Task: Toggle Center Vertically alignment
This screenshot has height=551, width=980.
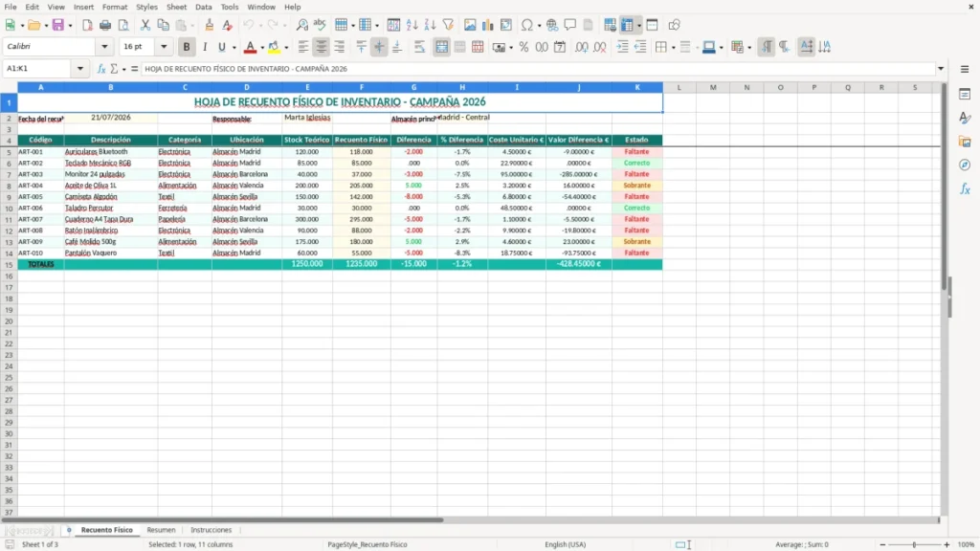Action: click(379, 47)
